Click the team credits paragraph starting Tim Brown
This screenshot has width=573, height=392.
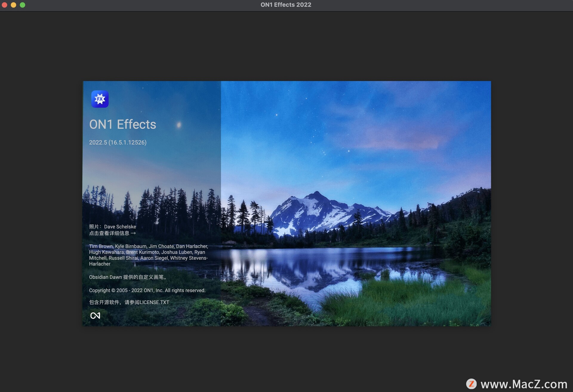click(149, 255)
